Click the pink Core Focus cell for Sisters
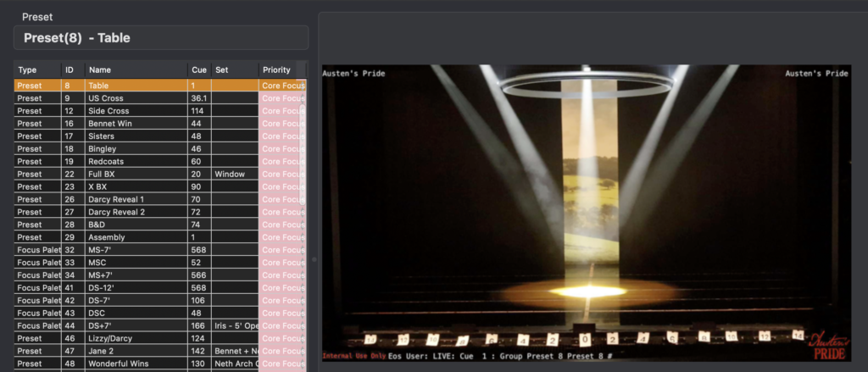This screenshot has width=868, height=372. [282, 136]
